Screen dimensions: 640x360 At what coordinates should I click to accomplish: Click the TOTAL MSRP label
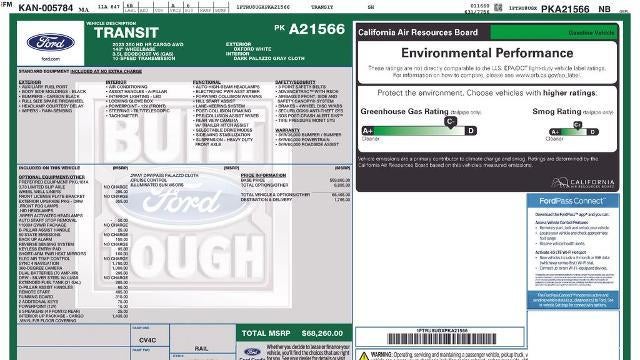266,333
